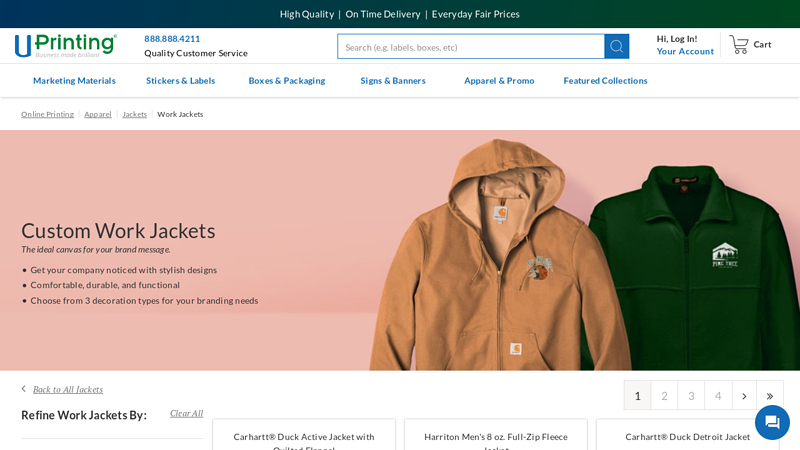The height and width of the screenshot is (450, 800).
Task: Open Apparel & Promo menu
Action: tap(499, 81)
